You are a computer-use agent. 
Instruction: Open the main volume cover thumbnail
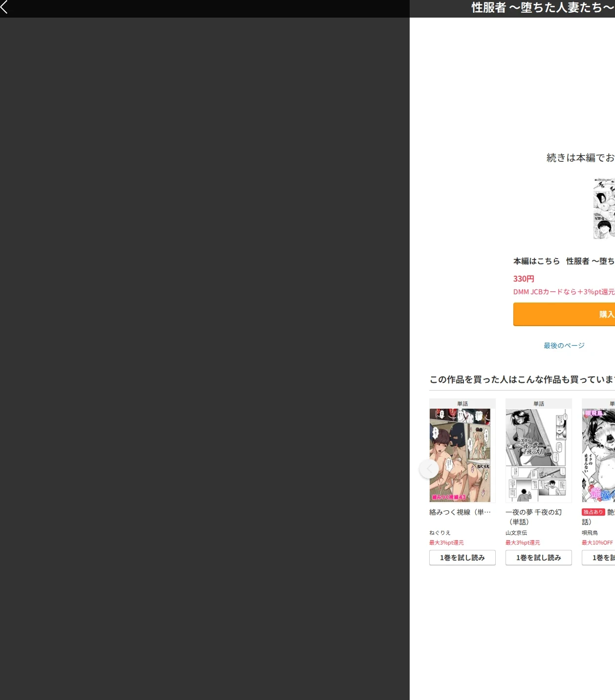pos(604,209)
